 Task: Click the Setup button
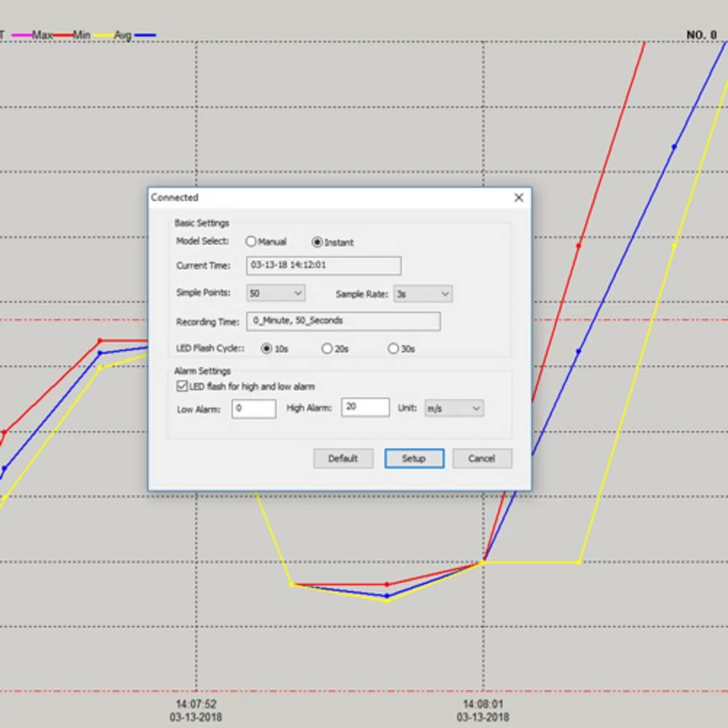pos(414,459)
